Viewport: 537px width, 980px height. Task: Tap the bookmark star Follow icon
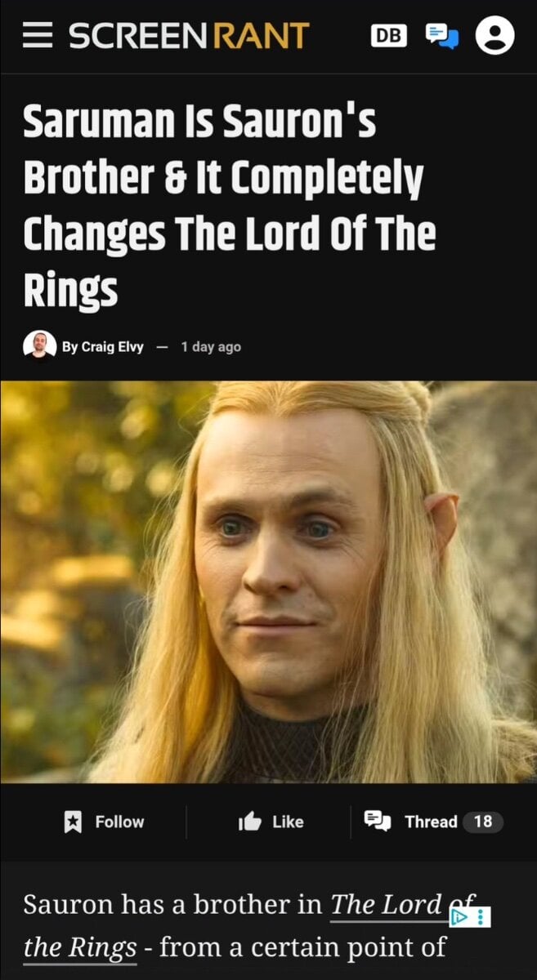[x=71, y=822]
